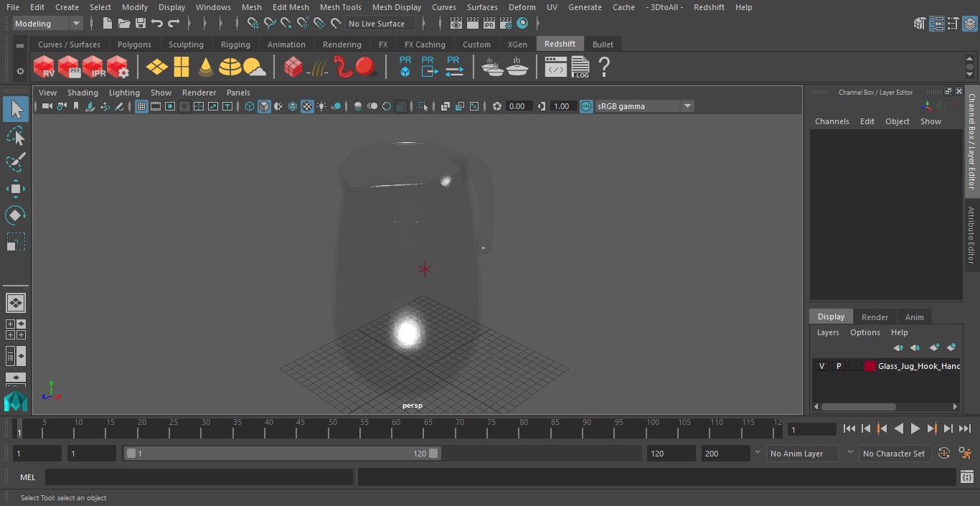980x506 pixels.
Task: Toggle use all lights in viewport
Action: (x=321, y=106)
